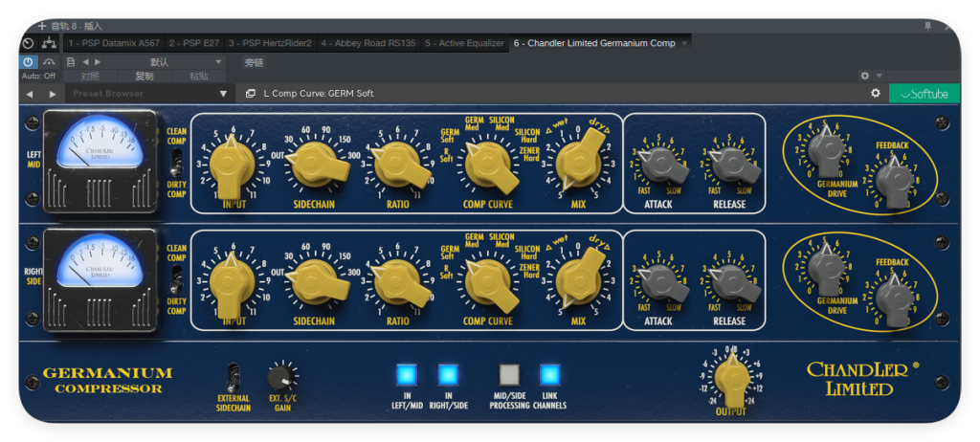Click the plus icon beside 音轨 8

pos(42,26)
